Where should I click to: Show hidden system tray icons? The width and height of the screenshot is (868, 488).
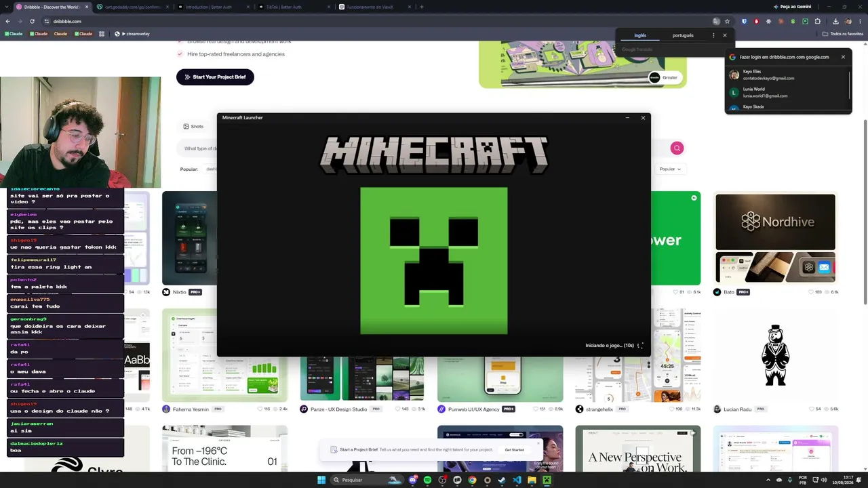(768, 480)
